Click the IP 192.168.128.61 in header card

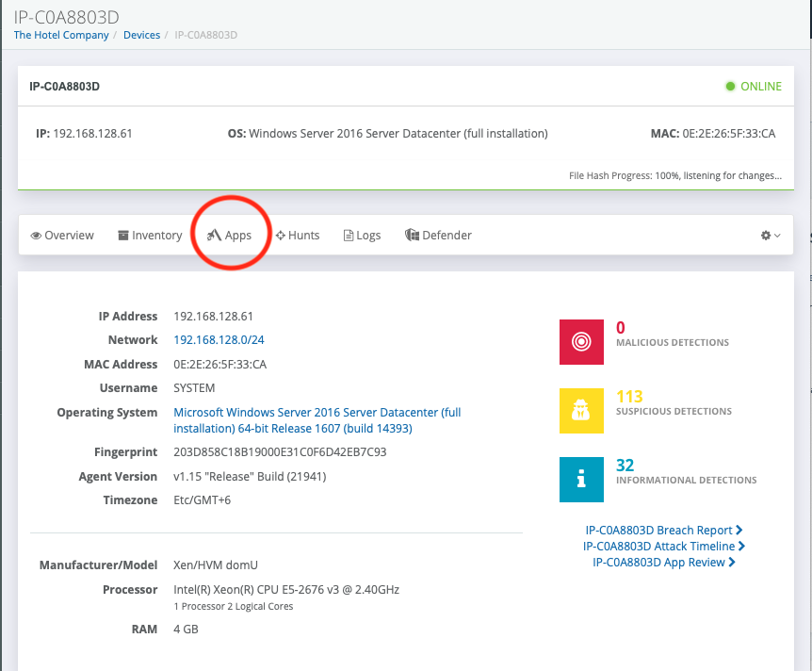[x=92, y=134]
